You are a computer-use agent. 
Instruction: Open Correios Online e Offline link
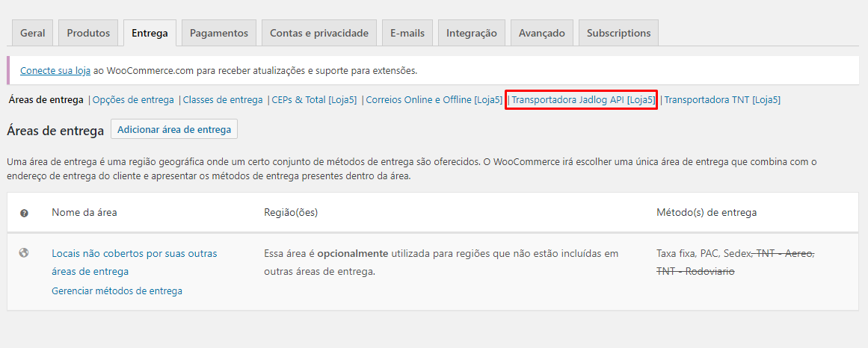pyautogui.click(x=434, y=99)
